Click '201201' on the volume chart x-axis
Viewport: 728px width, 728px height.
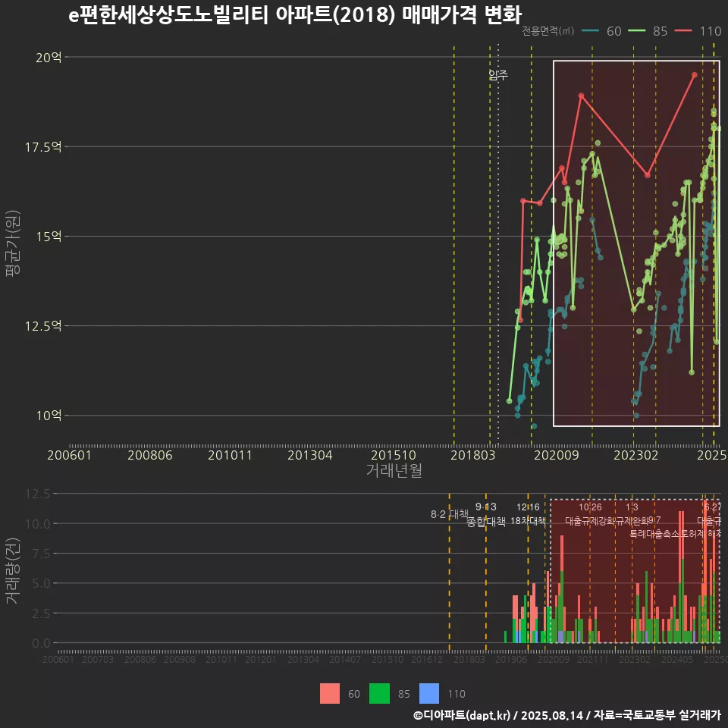pos(261,659)
